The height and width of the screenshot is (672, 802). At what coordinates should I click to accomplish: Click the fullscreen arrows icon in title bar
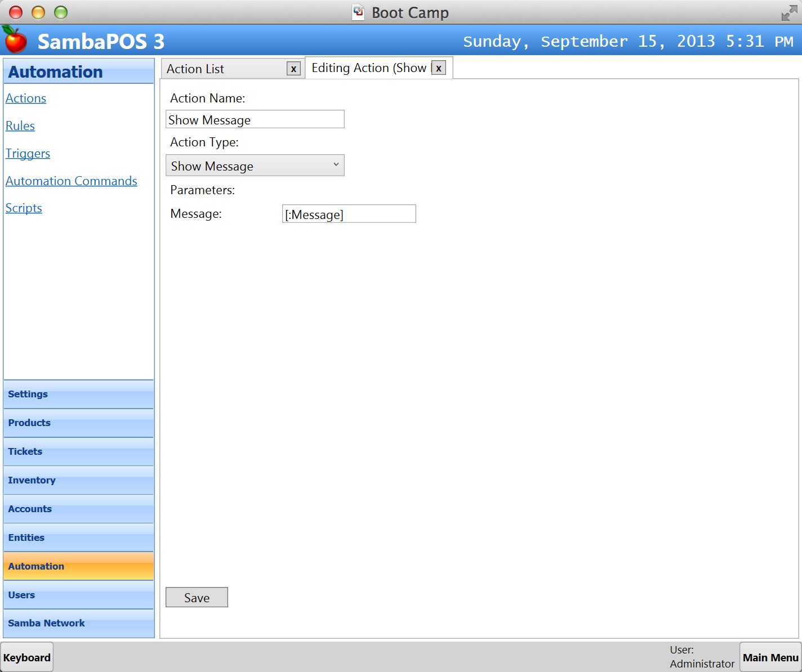[x=789, y=13]
